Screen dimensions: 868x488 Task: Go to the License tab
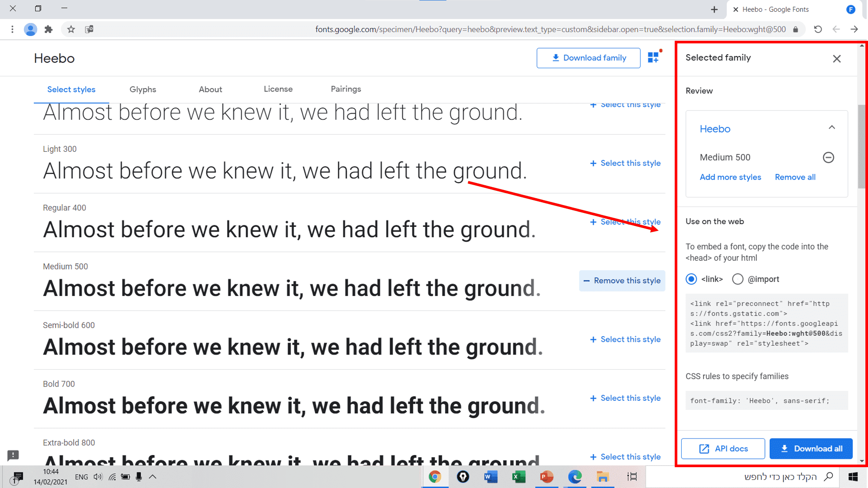pyautogui.click(x=278, y=89)
